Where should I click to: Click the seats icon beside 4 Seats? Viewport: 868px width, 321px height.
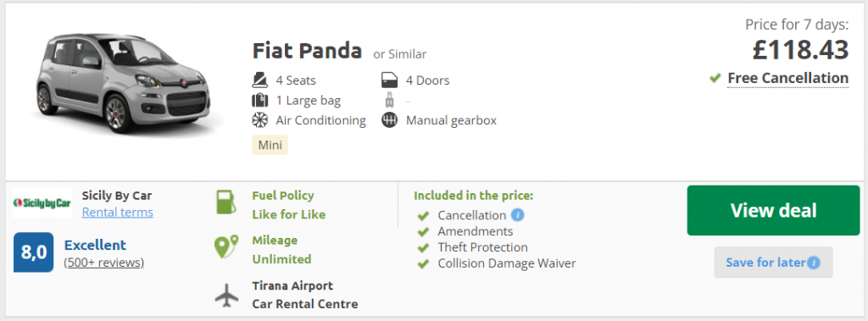[x=259, y=80]
